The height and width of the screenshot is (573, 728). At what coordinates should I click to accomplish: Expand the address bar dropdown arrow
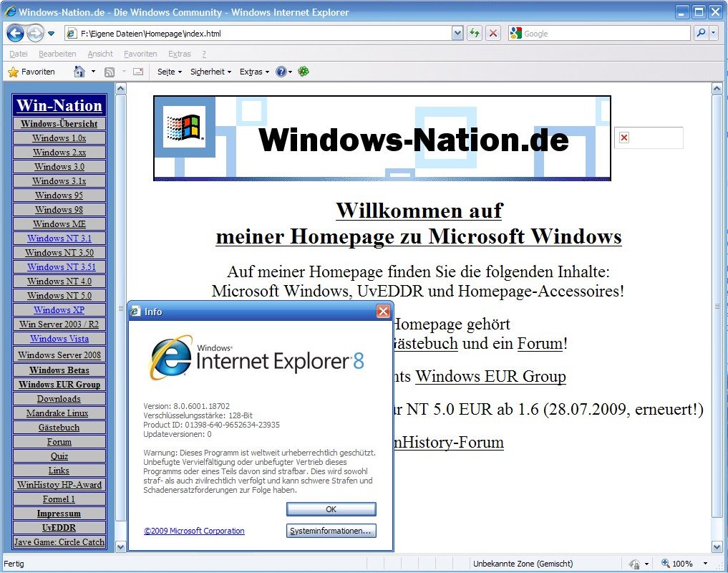click(x=457, y=33)
